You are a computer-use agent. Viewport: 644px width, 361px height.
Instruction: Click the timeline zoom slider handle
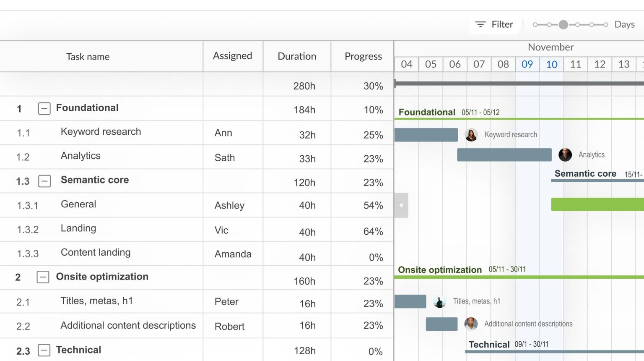pos(563,24)
